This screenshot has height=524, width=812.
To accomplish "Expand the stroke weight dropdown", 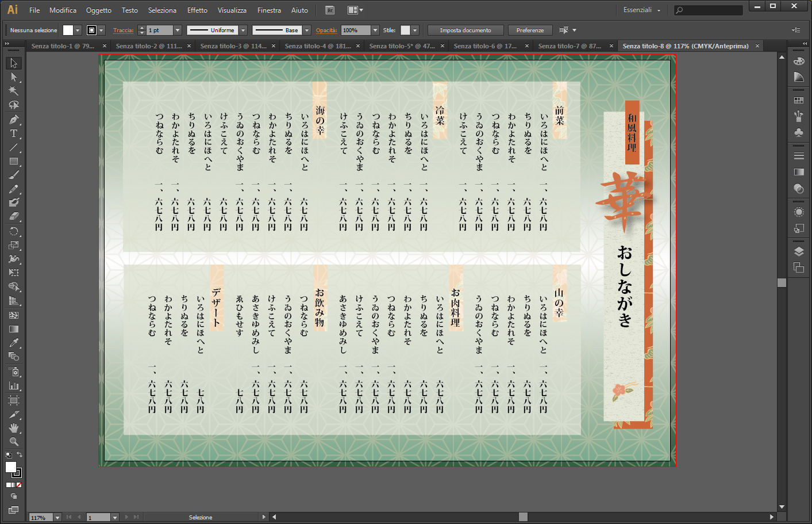I will pyautogui.click(x=178, y=30).
